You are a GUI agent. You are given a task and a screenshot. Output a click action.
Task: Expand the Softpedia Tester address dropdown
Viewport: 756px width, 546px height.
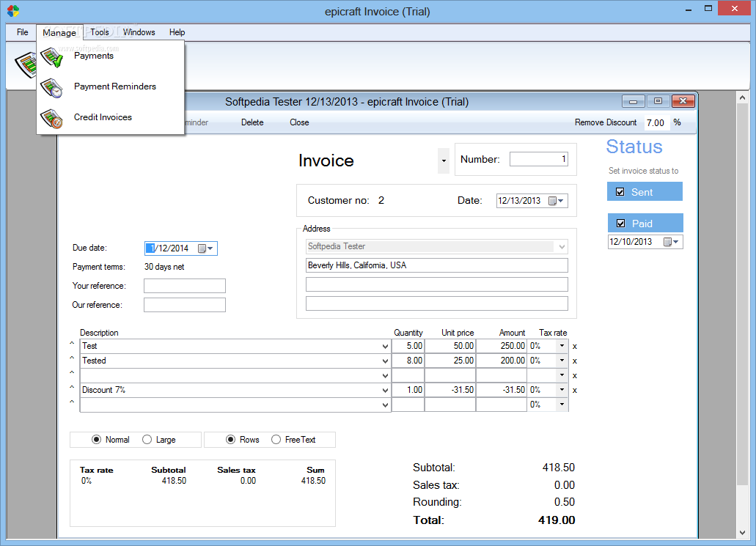[x=562, y=247]
